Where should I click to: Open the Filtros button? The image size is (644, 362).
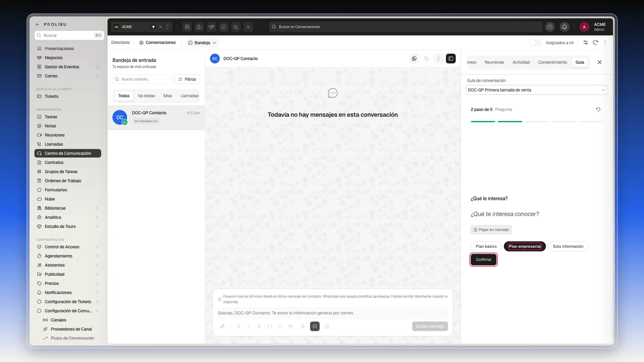187,79
